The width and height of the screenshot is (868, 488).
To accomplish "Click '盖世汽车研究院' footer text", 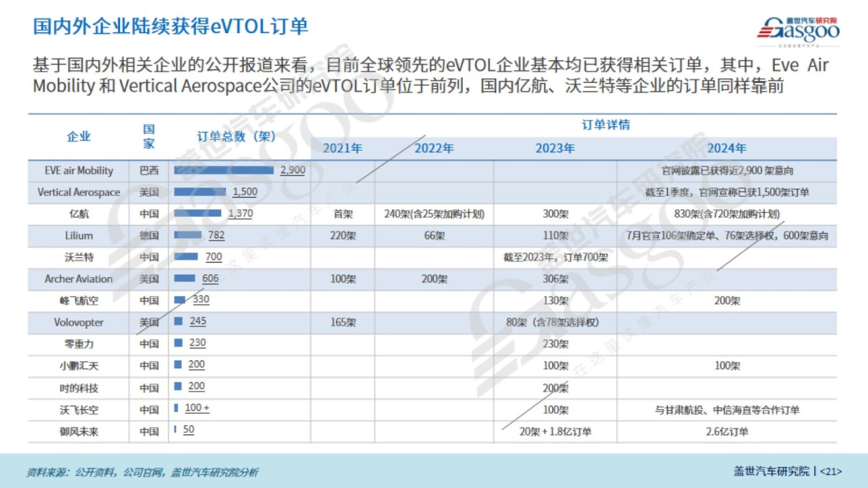I will (772, 471).
